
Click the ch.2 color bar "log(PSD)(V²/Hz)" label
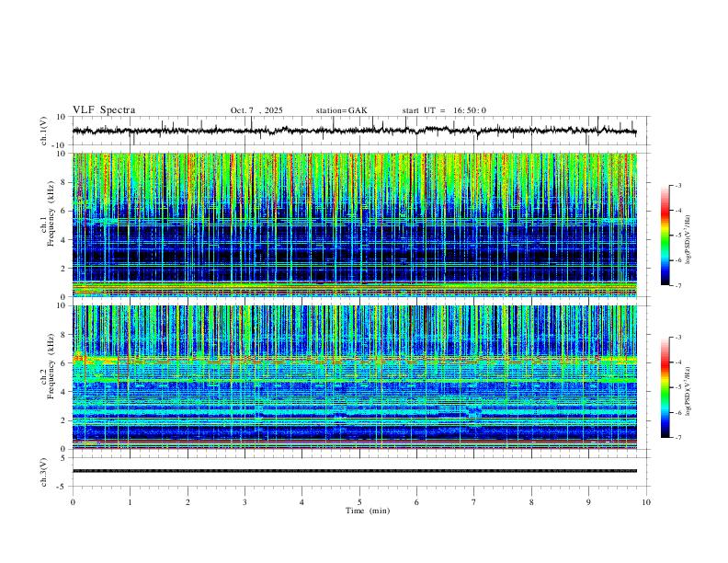[x=688, y=392]
